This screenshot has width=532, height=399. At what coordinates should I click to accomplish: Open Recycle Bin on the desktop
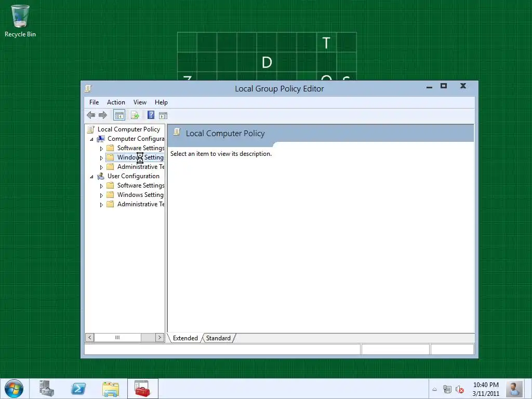20,21
